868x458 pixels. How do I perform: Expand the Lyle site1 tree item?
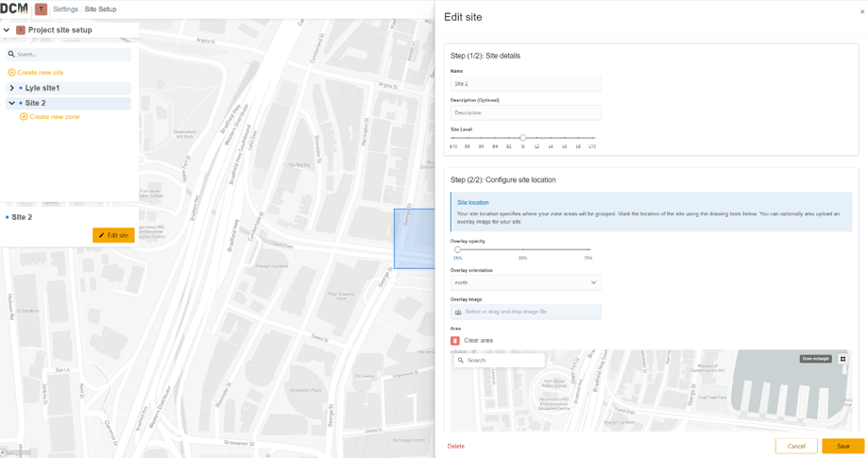coord(11,88)
